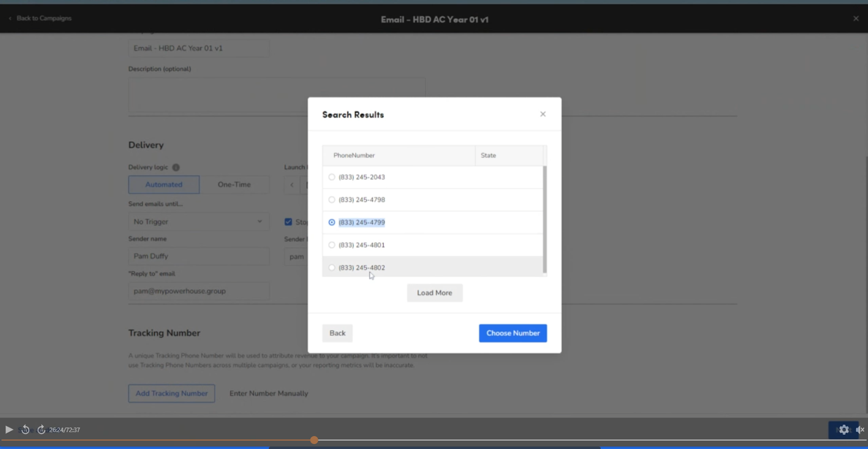Select phone number (833) 245-2043
868x449 pixels.
coord(331,177)
